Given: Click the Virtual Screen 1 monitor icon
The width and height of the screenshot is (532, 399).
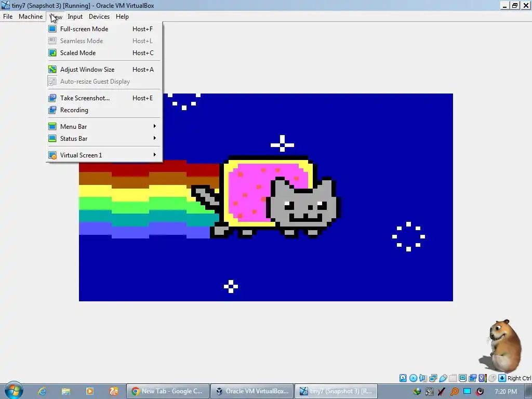Looking at the screenshot, I should point(52,155).
